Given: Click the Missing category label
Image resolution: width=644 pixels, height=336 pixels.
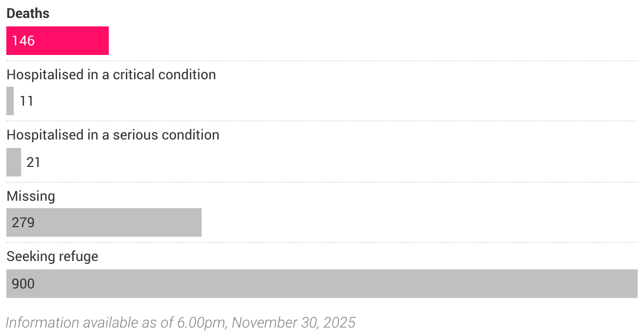Looking at the screenshot, I should (31, 196).
